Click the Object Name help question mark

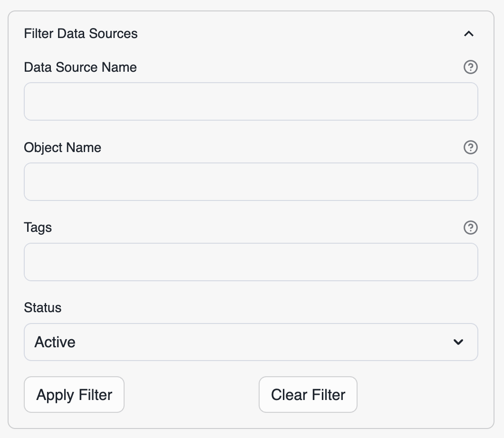[x=470, y=148]
